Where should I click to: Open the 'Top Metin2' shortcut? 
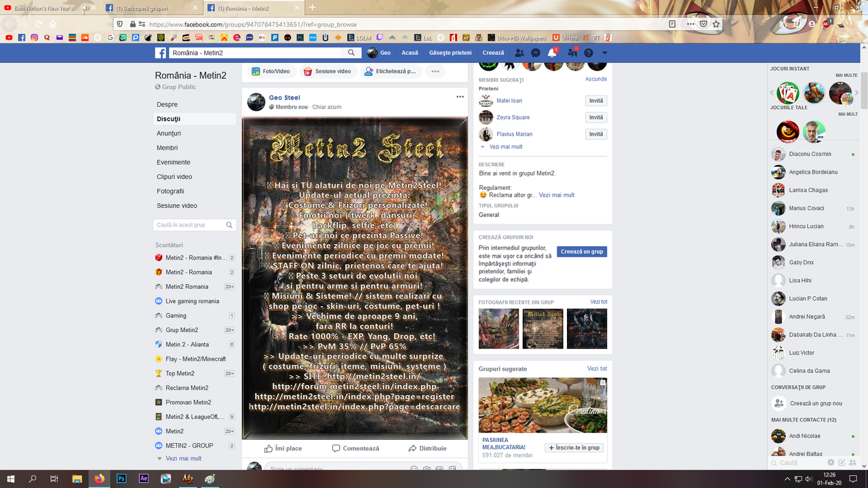tap(180, 373)
